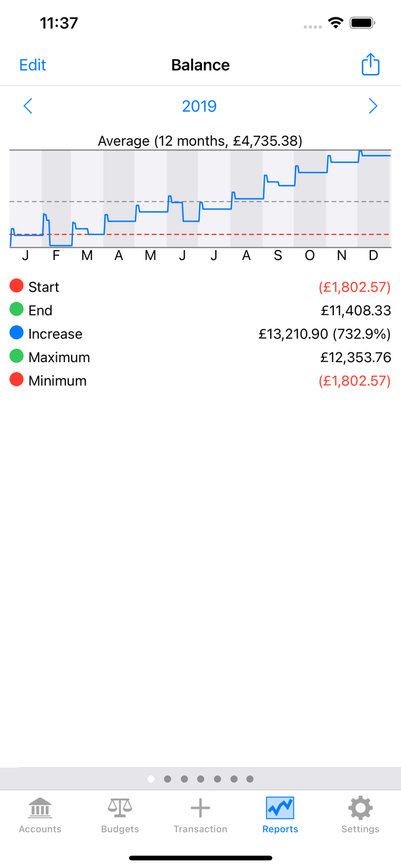Advance to next year with right chevron
The height and width of the screenshot is (868, 401).
click(x=373, y=106)
